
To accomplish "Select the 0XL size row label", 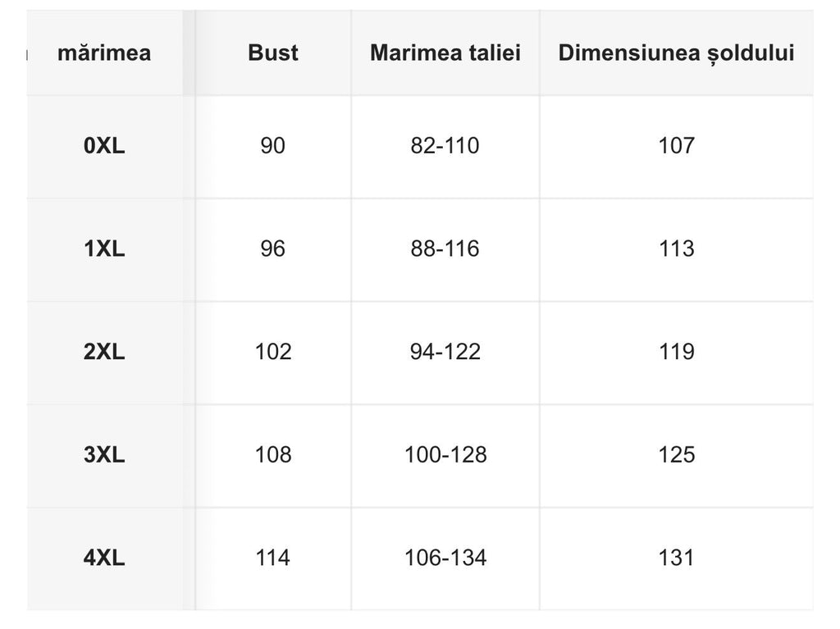I will coord(104,146).
